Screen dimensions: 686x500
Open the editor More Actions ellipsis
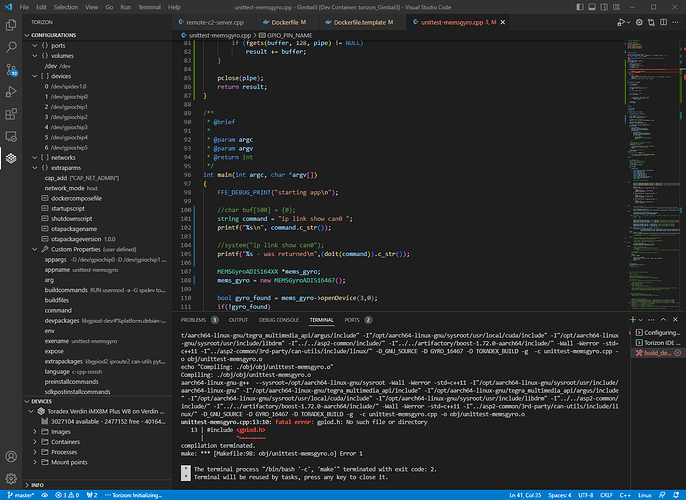tap(676, 22)
